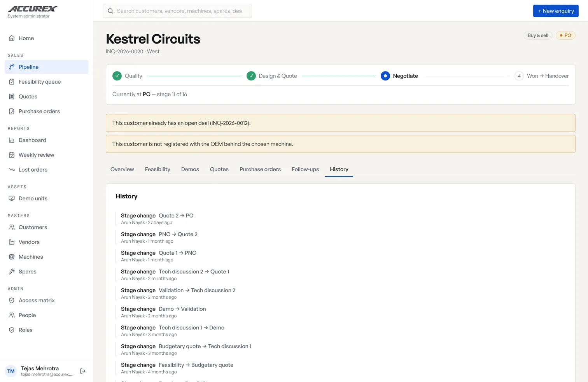Click the People users icon
This screenshot has width=588, height=382.
[x=12, y=315]
